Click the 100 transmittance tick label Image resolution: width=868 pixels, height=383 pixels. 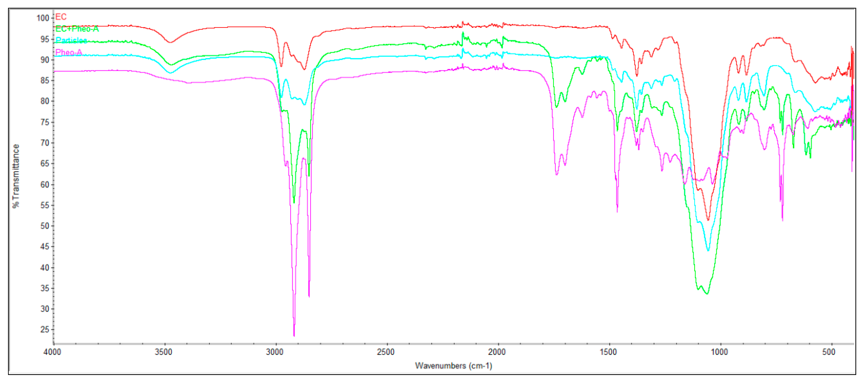pyautogui.click(x=43, y=18)
